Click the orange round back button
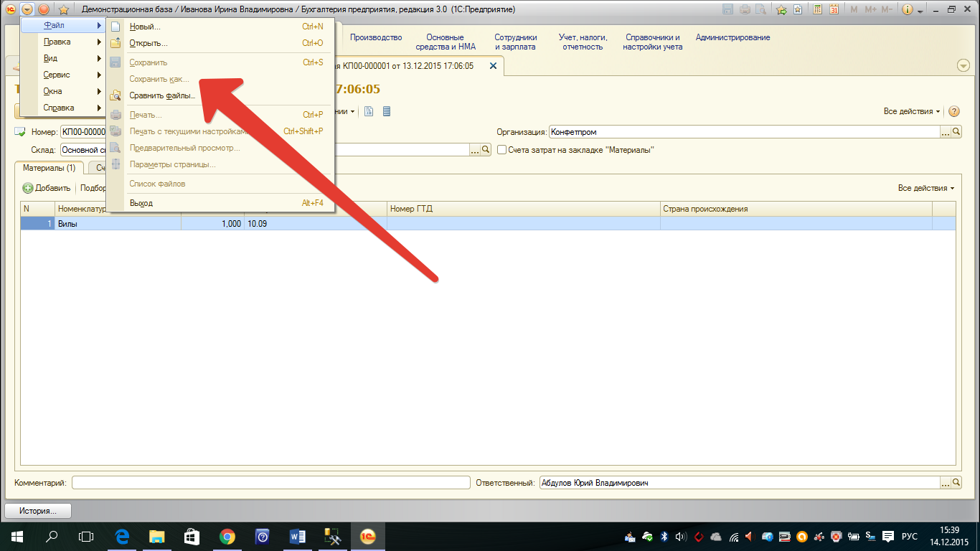The height and width of the screenshot is (551, 980). pos(44,9)
